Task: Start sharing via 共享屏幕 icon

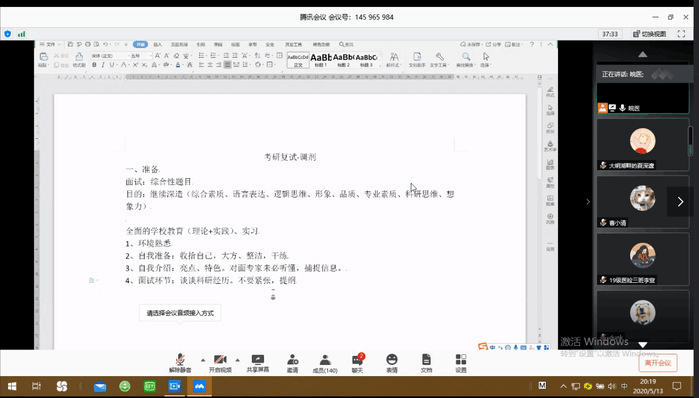Action: [x=258, y=363]
